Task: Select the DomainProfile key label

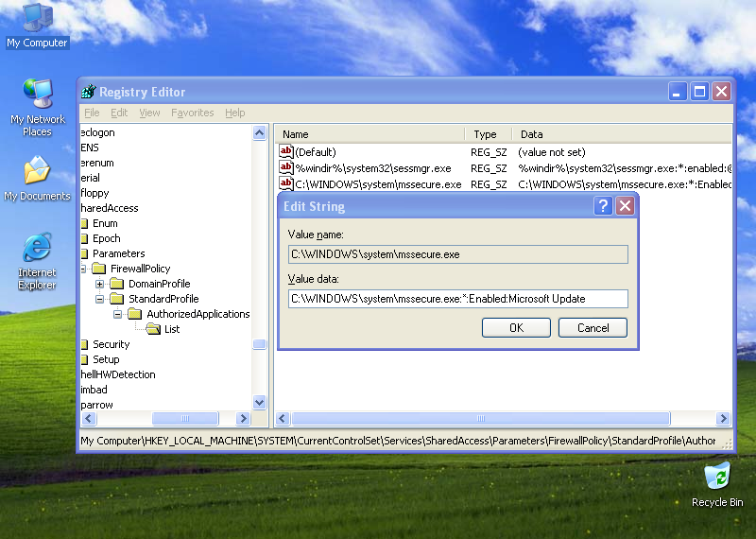Action: pos(159,284)
